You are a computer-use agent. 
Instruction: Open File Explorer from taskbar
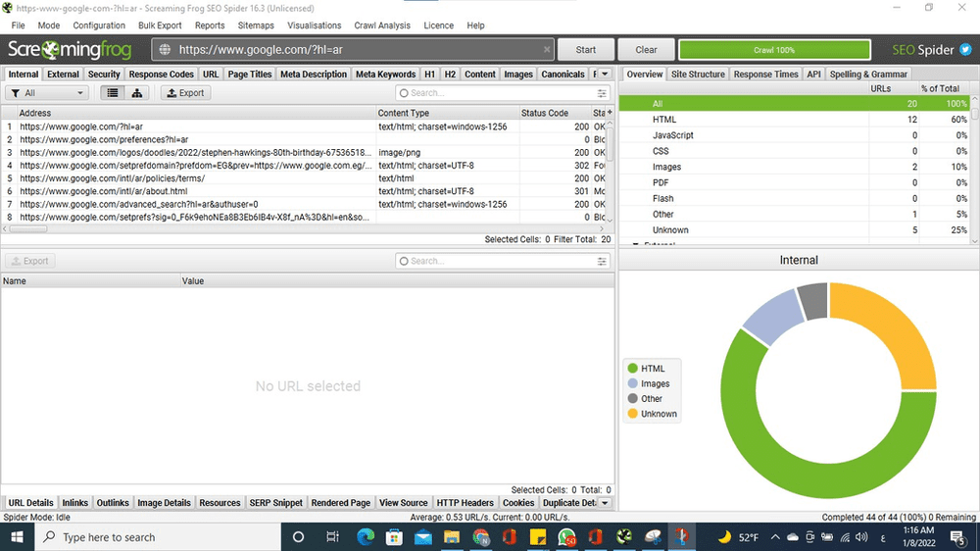(x=452, y=536)
